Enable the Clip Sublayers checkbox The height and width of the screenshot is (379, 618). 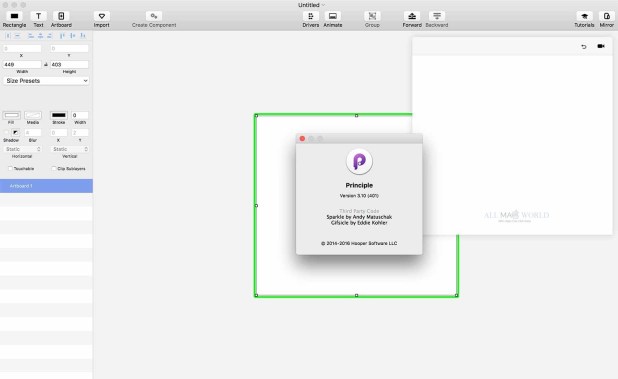click(x=54, y=168)
